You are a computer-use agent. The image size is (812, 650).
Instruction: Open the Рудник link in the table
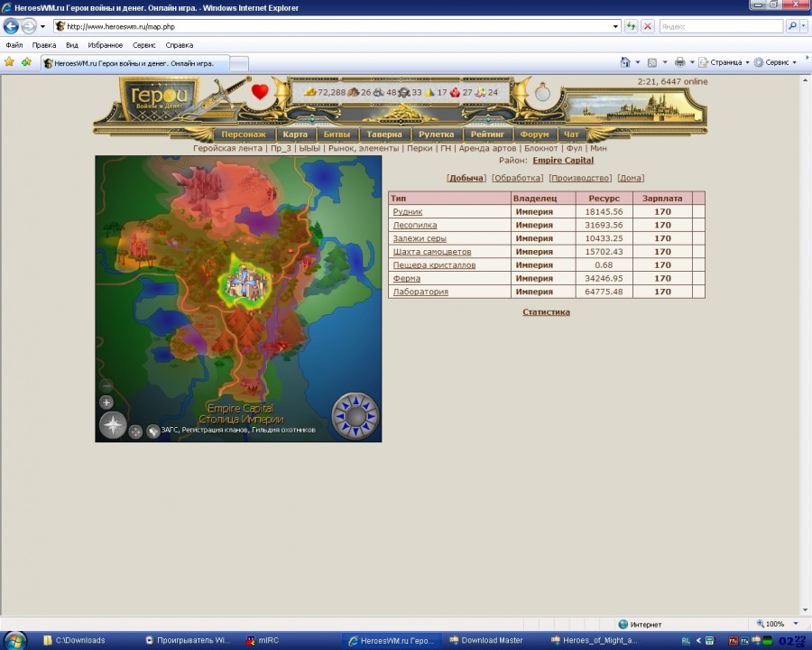[408, 211]
